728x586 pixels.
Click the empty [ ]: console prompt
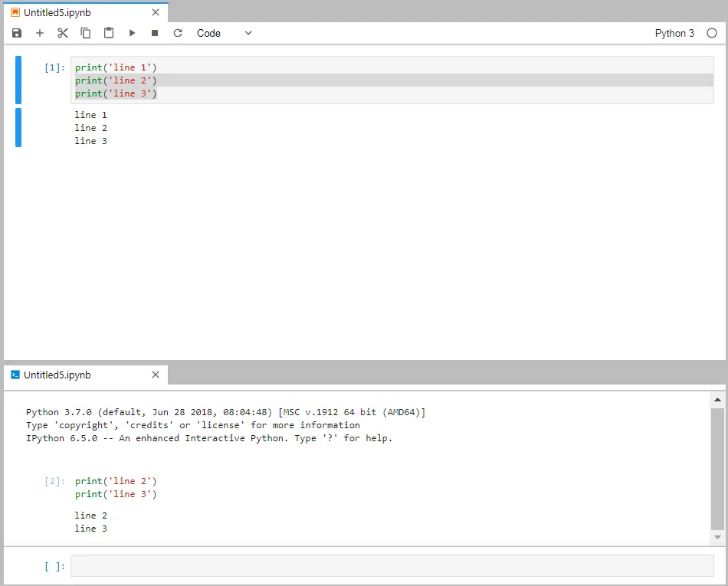pos(54,566)
